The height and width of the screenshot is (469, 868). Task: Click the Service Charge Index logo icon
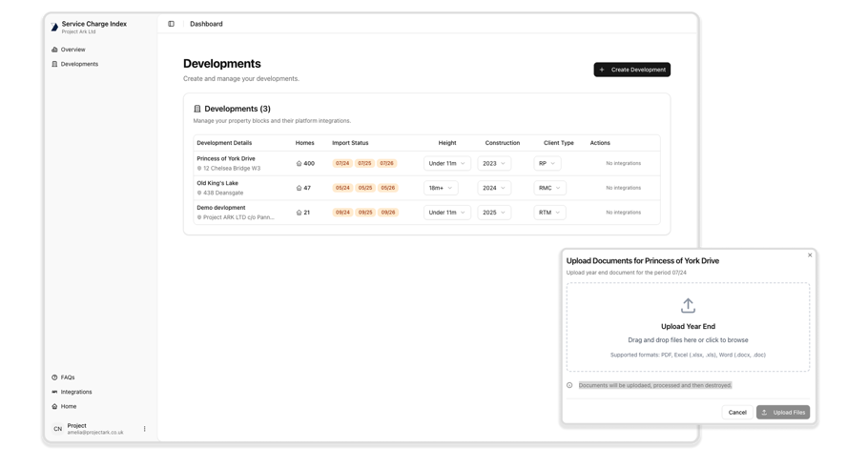pos(54,27)
